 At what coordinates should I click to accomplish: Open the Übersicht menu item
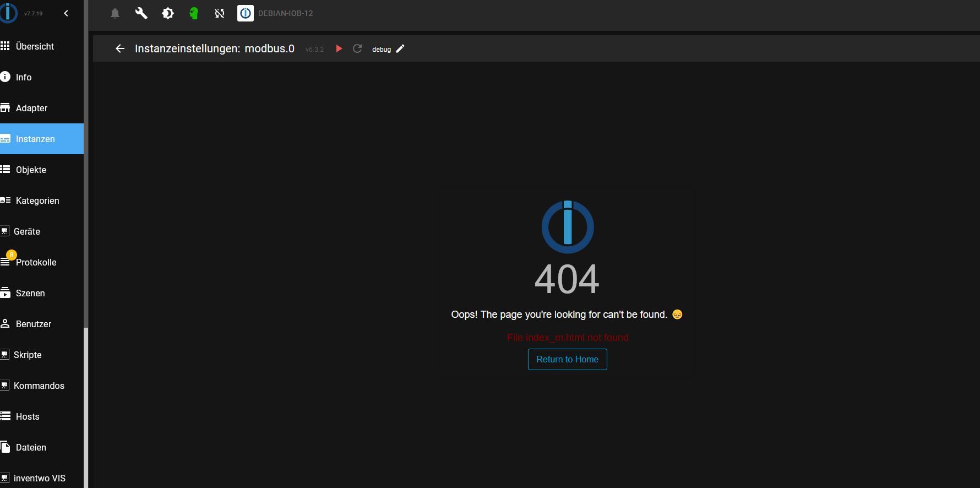coord(42,46)
